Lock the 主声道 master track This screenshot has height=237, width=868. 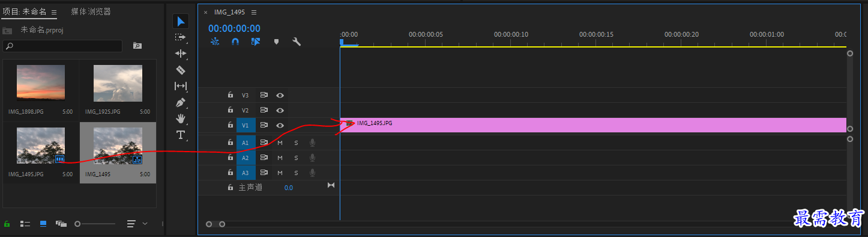230,188
